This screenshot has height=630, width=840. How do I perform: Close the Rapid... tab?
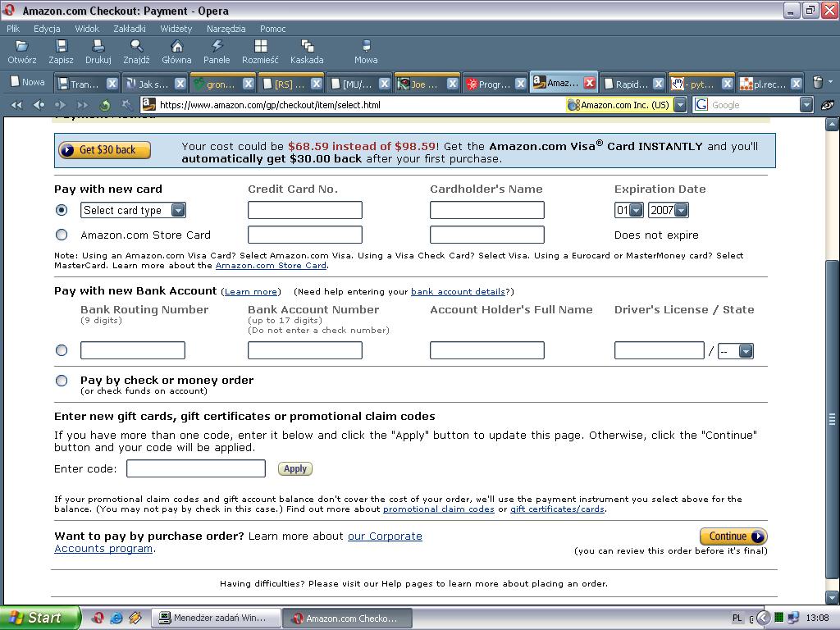tap(659, 84)
